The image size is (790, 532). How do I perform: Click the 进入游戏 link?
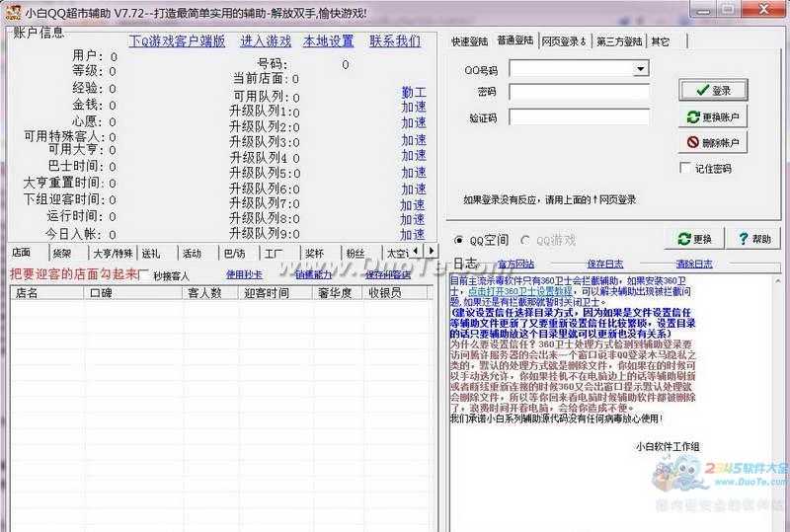(266, 41)
